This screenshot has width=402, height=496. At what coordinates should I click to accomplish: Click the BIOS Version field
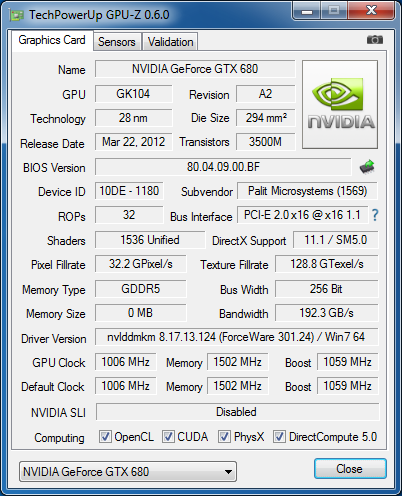click(x=223, y=167)
